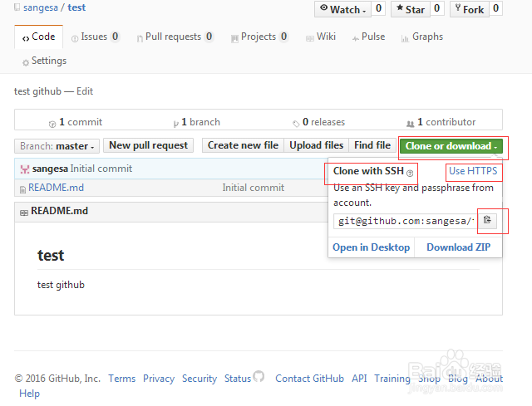Open the Wiki tab
Viewport: 532px width, 406px height.
(x=321, y=37)
